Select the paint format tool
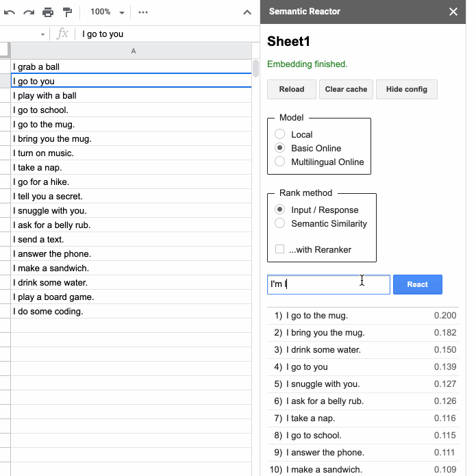476x476 pixels. tap(67, 12)
